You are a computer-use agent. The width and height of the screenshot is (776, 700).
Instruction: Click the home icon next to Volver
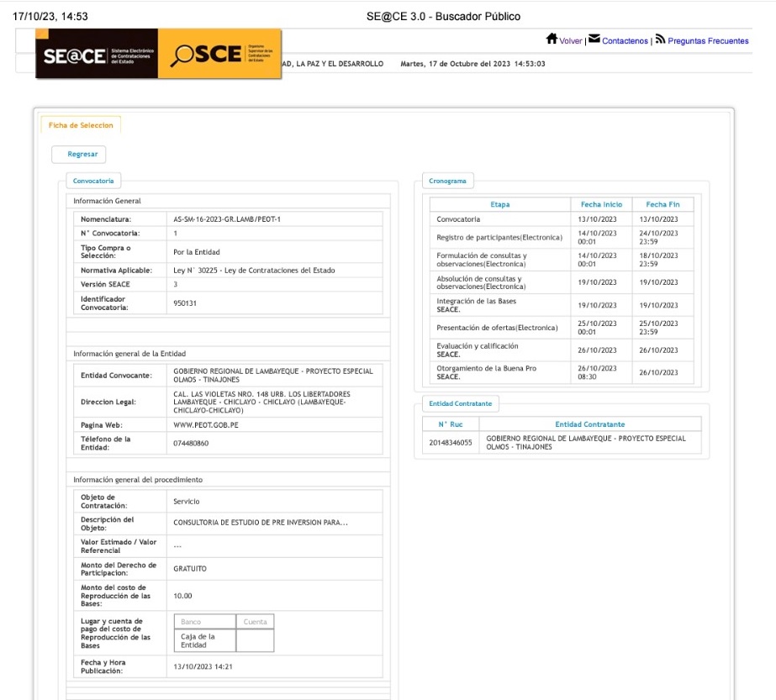pyautogui.click(x=552, y=39)
